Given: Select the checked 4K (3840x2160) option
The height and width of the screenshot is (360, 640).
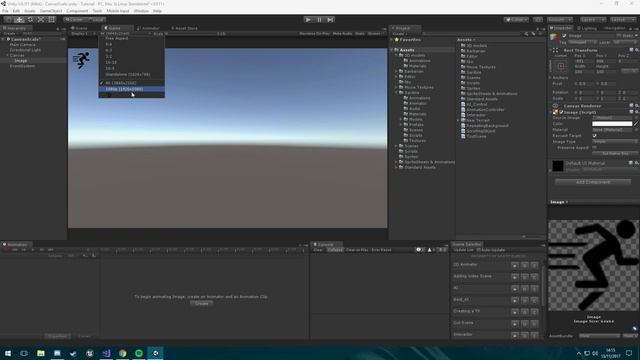Looking at the screenshot, I should pyautogui.click(x=131, y=83).
